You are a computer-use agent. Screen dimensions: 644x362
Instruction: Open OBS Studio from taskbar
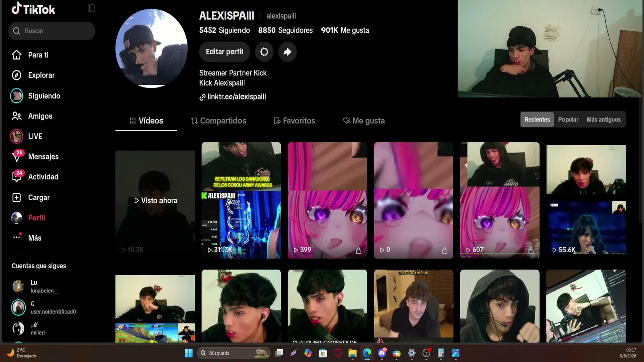click(x=426, y=353)
